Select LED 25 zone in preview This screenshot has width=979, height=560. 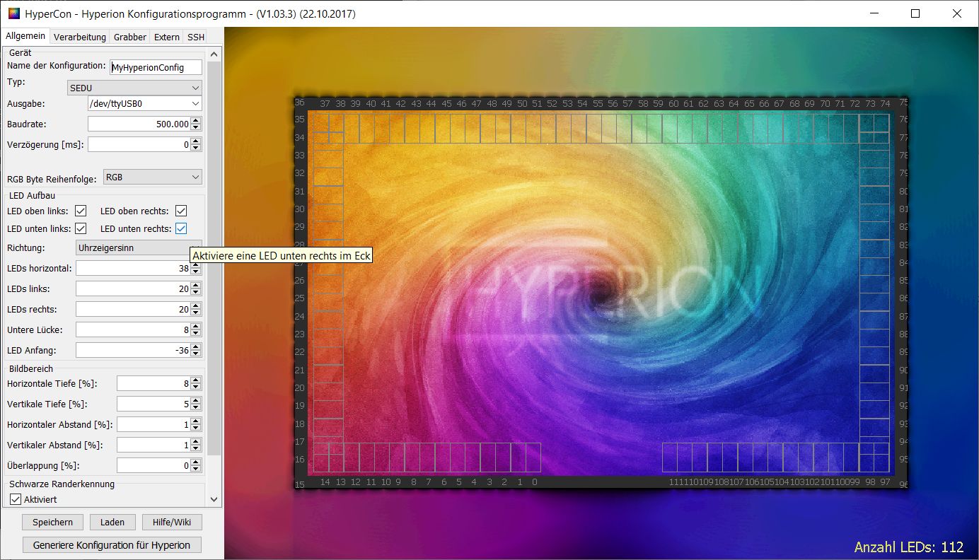(x=328, y=302)
